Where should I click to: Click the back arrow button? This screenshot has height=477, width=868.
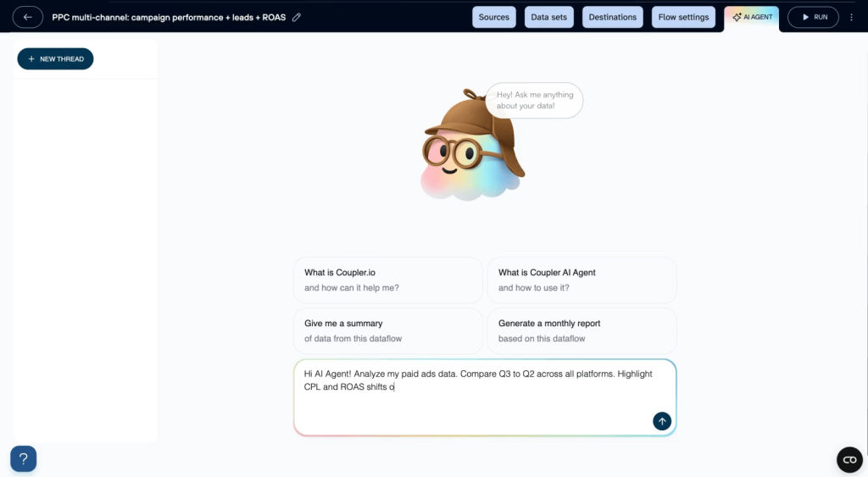tap(27, 17)
